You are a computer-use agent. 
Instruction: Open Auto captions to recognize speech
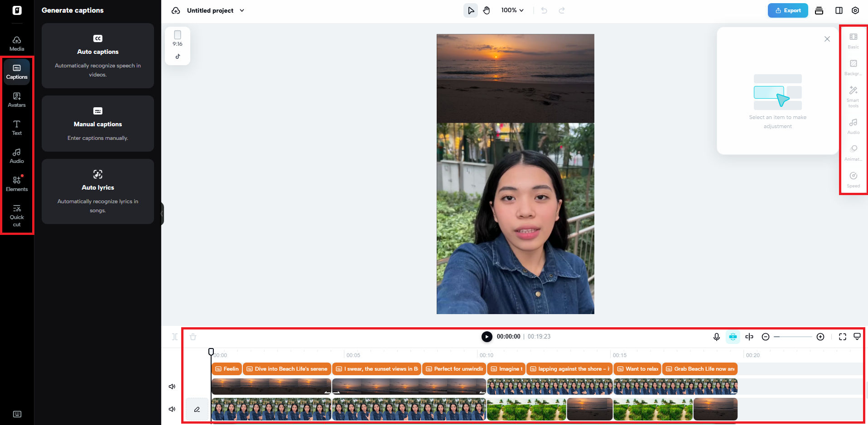[97, 56]
